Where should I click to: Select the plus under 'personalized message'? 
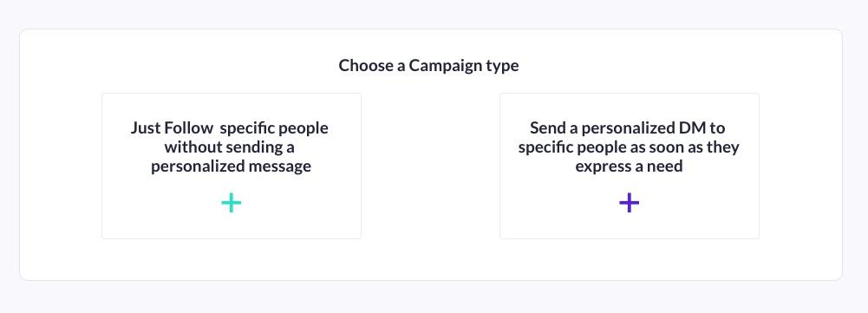[231, 203]
